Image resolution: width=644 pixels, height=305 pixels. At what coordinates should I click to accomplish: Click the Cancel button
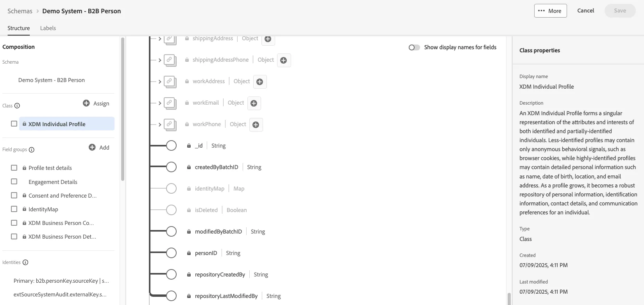tap(585, 11)
